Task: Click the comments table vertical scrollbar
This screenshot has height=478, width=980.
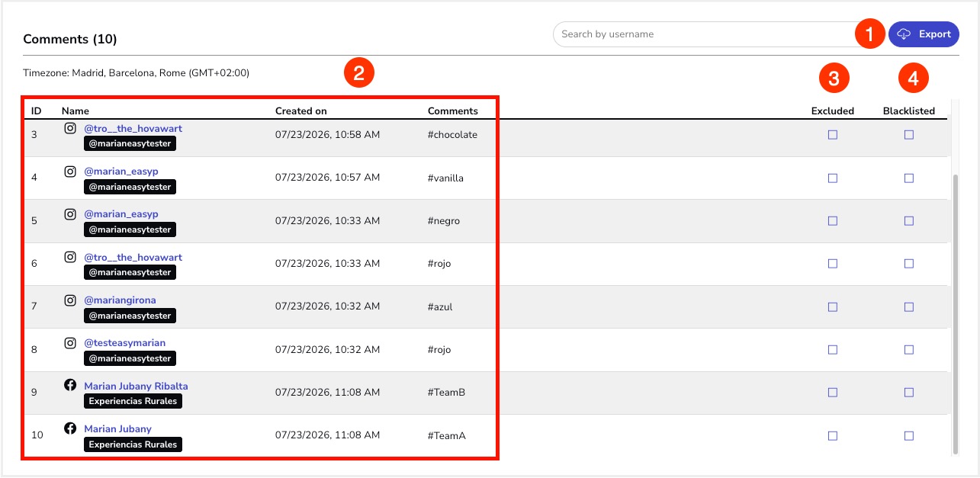Action: 954,313
